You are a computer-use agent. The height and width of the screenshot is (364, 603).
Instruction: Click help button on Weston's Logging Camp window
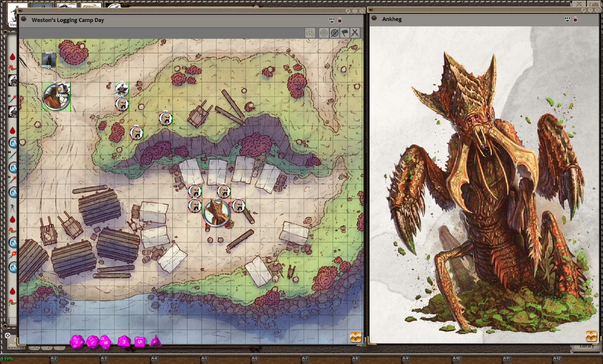pyautogui.click(x=355, y=11)
